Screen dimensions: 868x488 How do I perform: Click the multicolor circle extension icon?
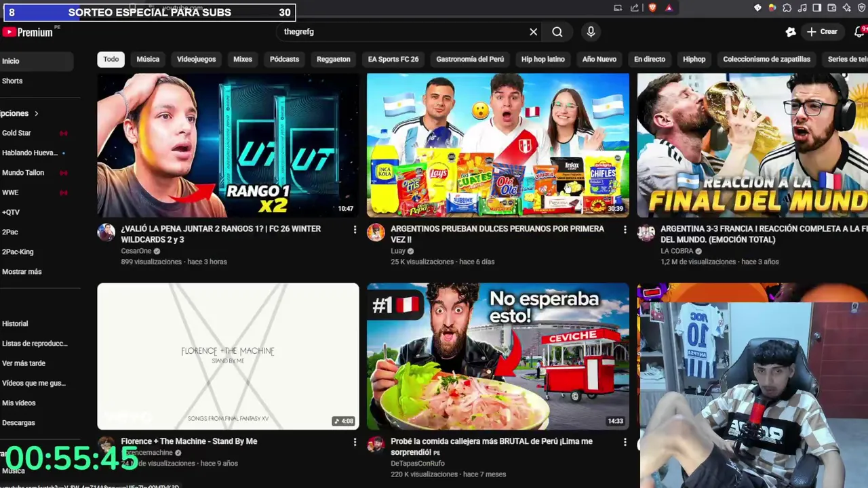coord(772,7)
